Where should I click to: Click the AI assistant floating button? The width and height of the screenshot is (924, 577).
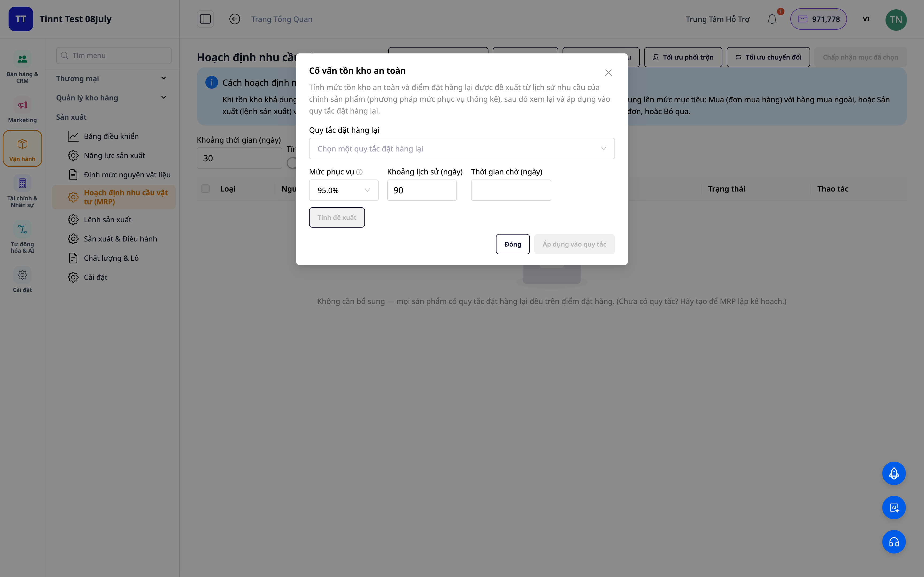[894, 507]
